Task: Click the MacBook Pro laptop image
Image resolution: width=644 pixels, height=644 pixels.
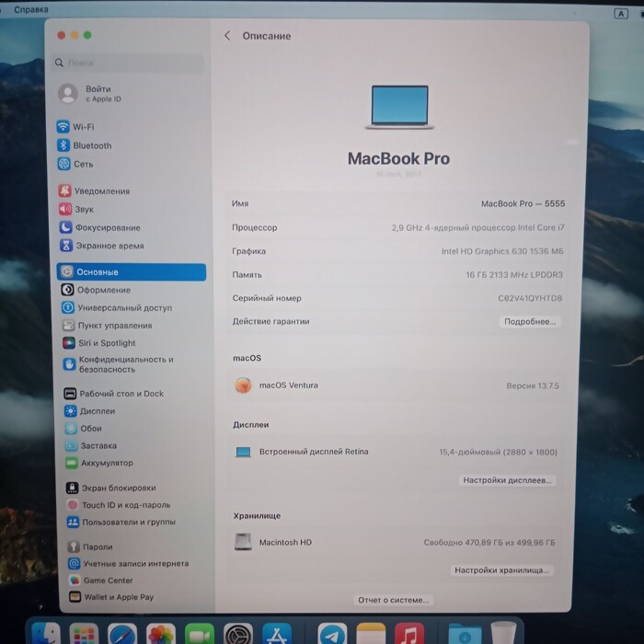Action: pos(399,108)
